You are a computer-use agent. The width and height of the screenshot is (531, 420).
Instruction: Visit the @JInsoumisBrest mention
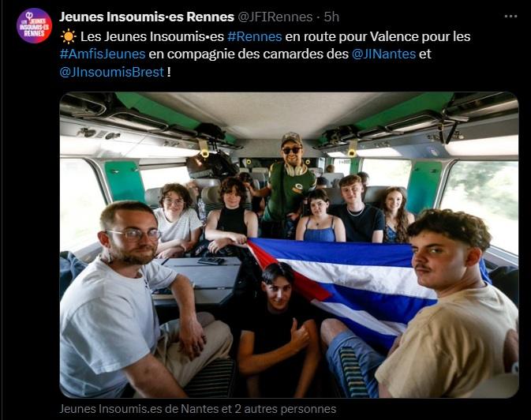[112, 72]
